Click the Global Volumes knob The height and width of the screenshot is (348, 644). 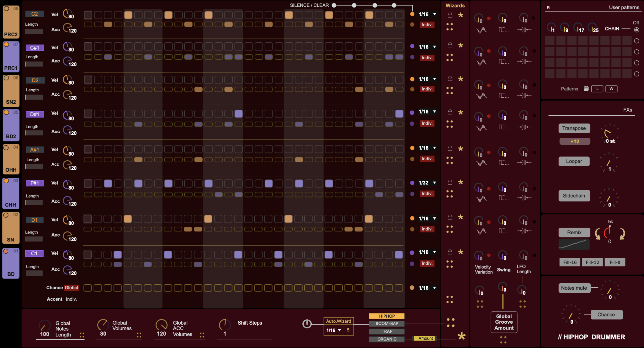click(103, 325)
